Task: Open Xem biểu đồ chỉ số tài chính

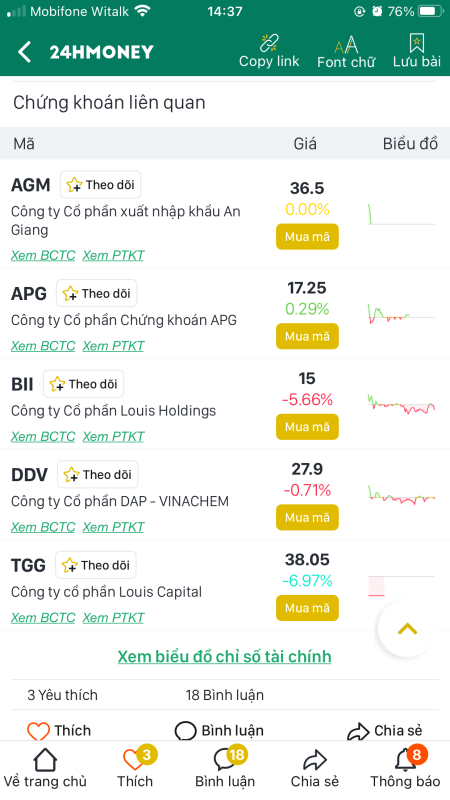Action: click(224, 656)
